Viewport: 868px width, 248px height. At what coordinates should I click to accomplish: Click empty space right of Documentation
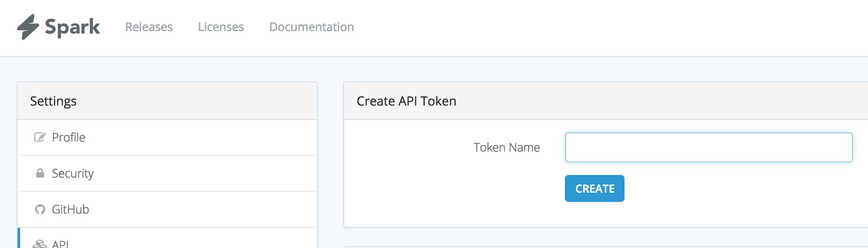click(x=558, y=27)
